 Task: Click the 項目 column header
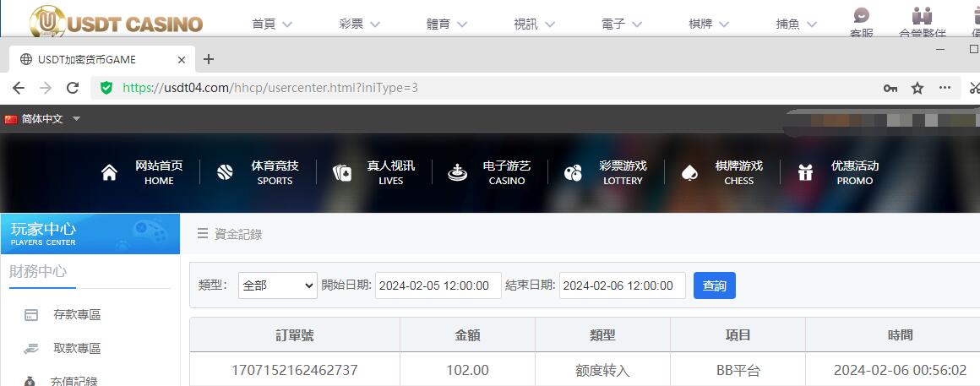[x=738, y=335]
